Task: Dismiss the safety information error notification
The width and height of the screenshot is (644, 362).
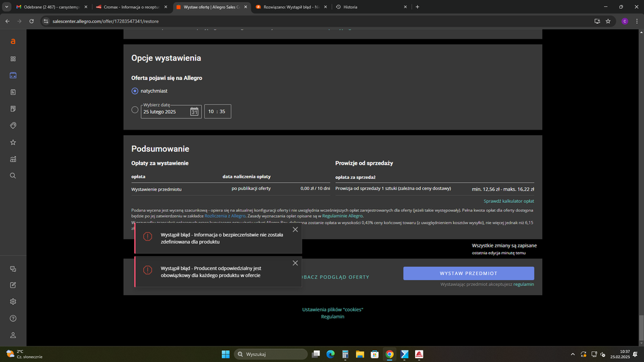Action: 295,230
